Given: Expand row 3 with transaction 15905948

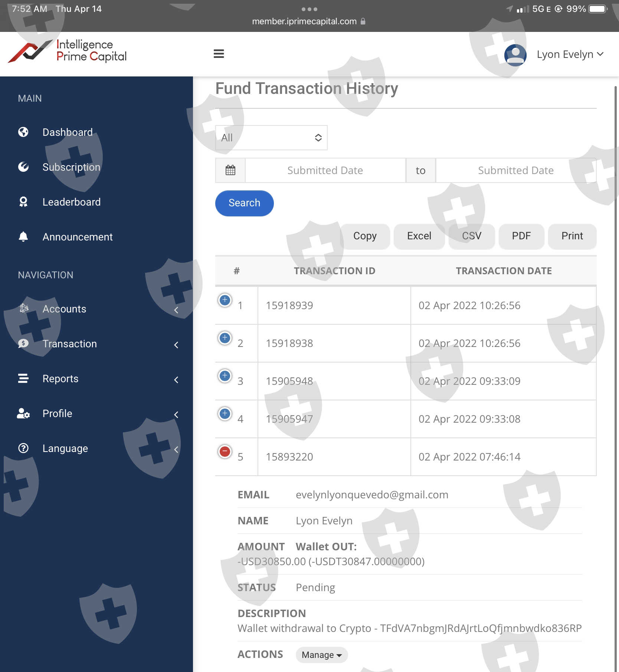Looking at the screenshot, I should point(225,376).
